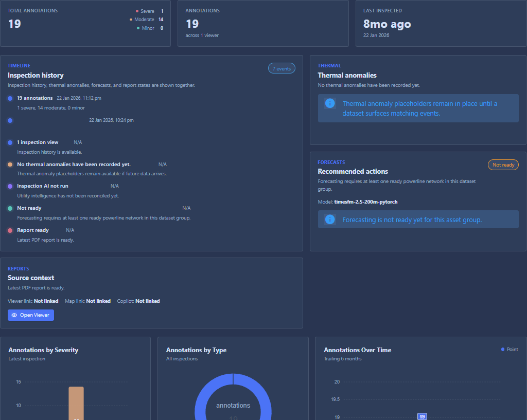The image size is (527, 420).
Task: Click the 'Inspection history' heading
Action: click(36, 75)
